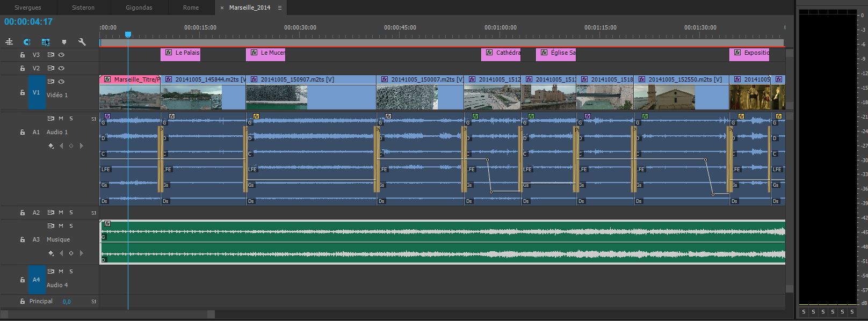Open the timeline display settings wrench
This screenshot has width=868, height=321.
(x=82, y=42)
